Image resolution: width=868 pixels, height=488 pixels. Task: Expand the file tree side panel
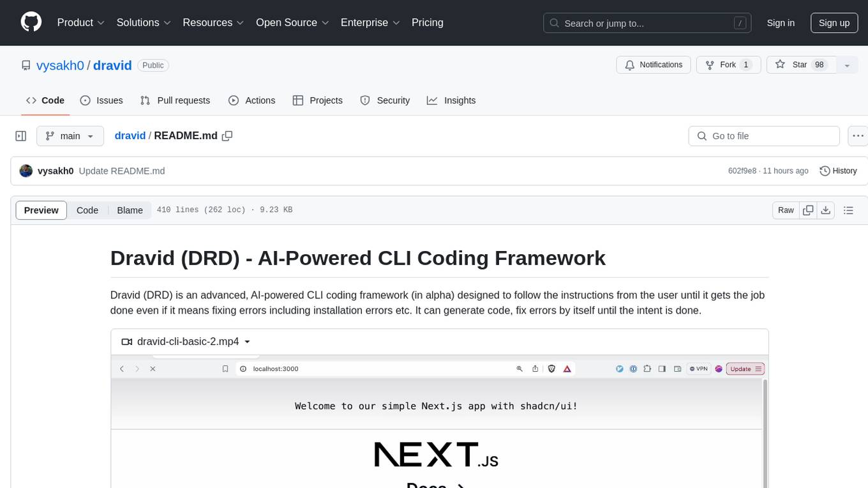click(20, 136)
